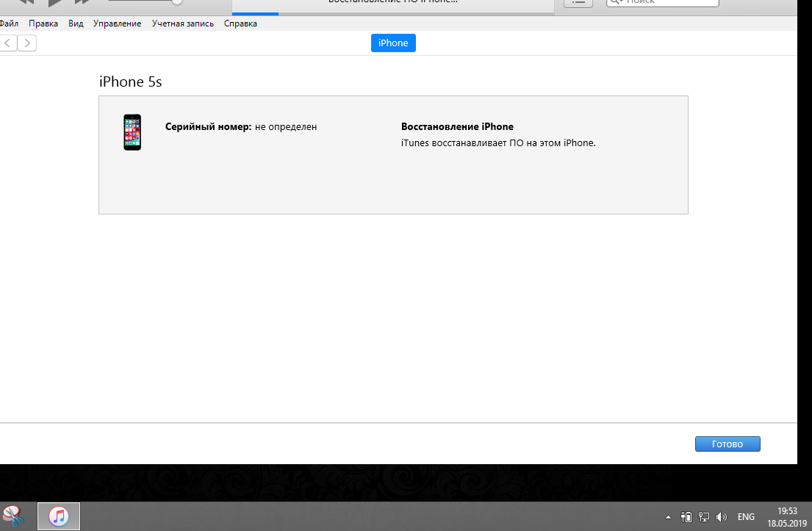Image resolution: width=812 pixels, height=531 pixels.
Task: Open the Правка menu
Action: coord(43,24)
